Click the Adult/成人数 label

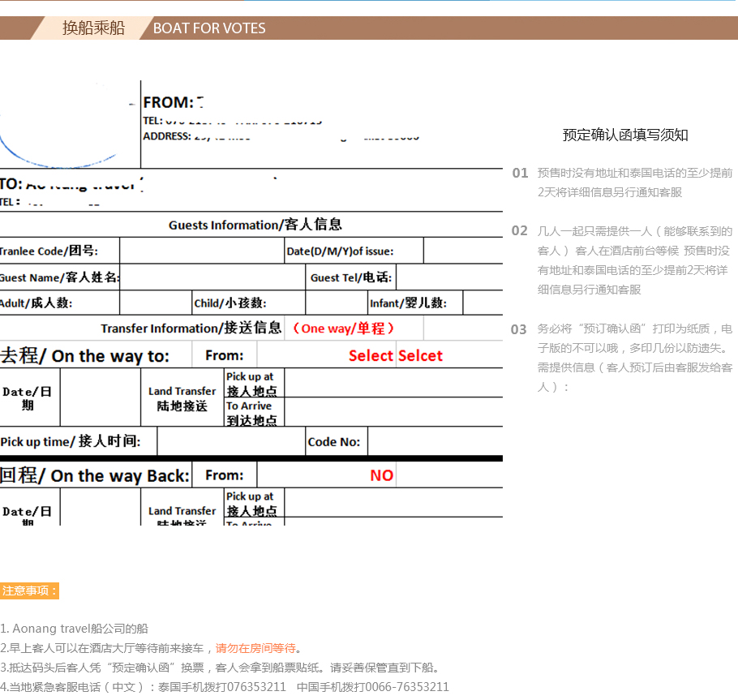[x=36, y=303]
